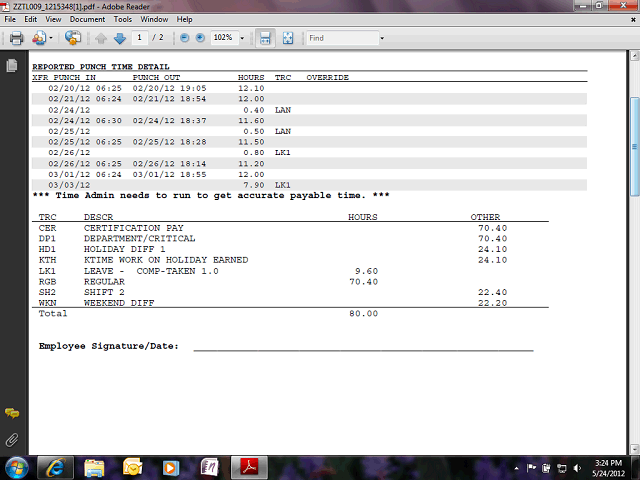Open Windows Explorer folder on taskbar
Image resolution: width=640 pixels, height=480 pixels.
pyautogui.click(x=94, y=468)
